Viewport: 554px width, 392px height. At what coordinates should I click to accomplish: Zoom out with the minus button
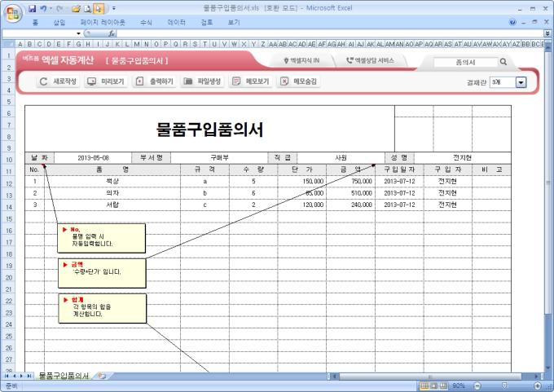tap(477, 385)
